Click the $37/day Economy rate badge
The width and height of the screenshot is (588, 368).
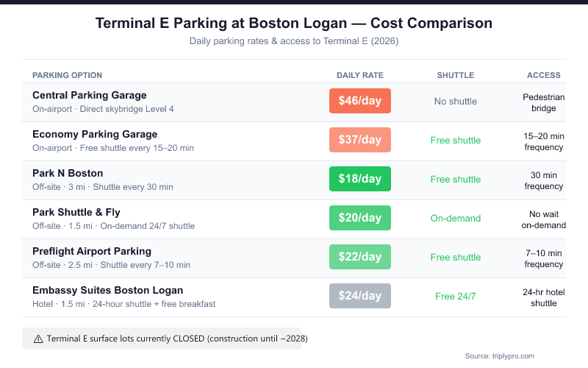click(360, 140)
